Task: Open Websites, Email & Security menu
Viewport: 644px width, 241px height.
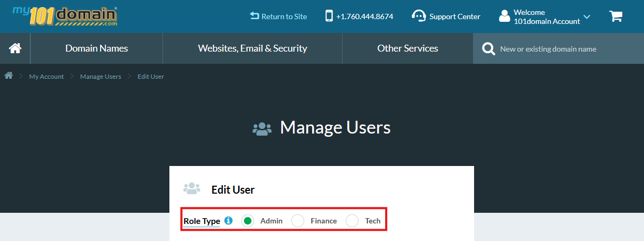Action: coord(252,48)
